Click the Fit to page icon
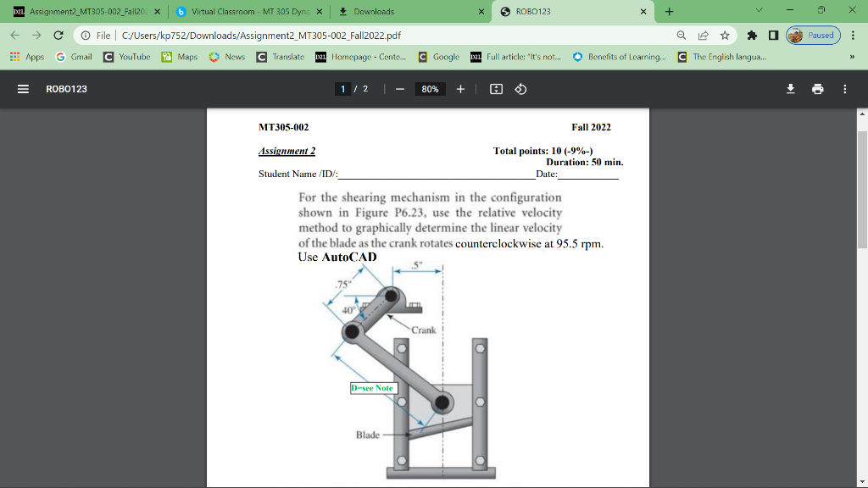 pos(496,89)
